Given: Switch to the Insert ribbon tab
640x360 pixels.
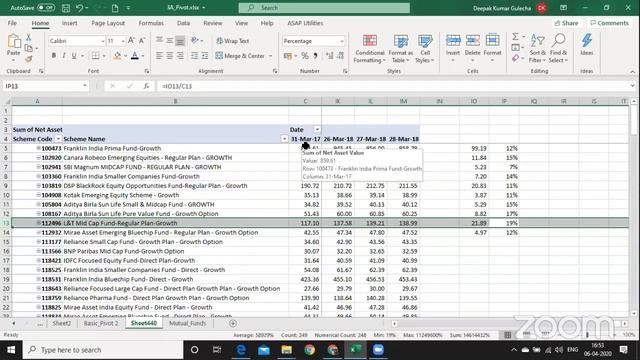Looking at the screenshot, I should pyautogui.click(x=69, y=23).
